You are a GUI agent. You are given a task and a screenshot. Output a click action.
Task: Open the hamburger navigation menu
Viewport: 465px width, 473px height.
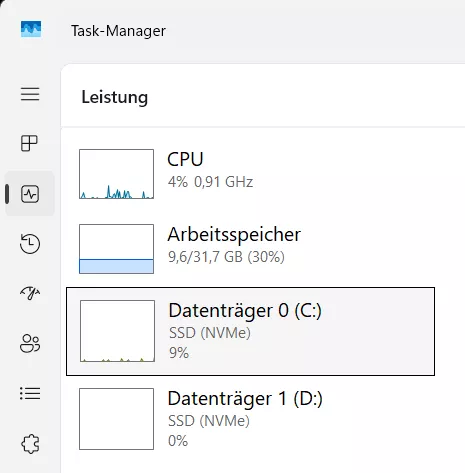click(30, 94)
